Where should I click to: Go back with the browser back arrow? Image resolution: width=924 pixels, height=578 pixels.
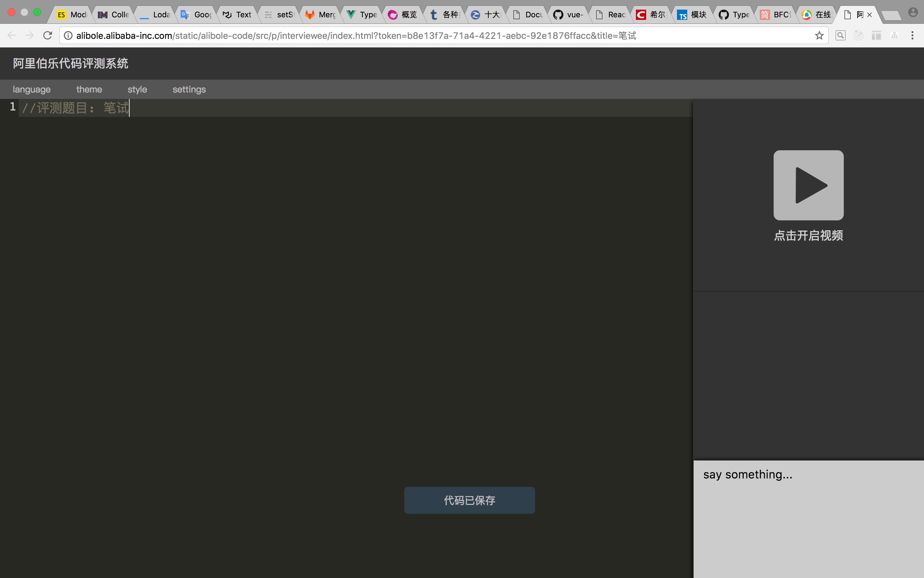tap(12, 36)
